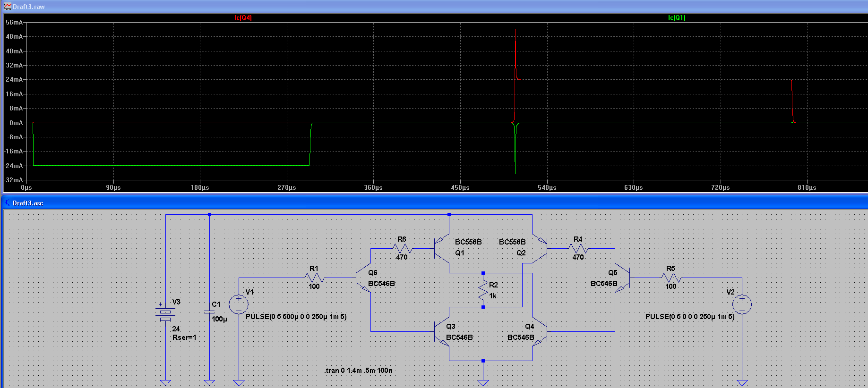Click the Draft3.raw title bar text
This screenshot has width=868, height=388.
[28, 7]
